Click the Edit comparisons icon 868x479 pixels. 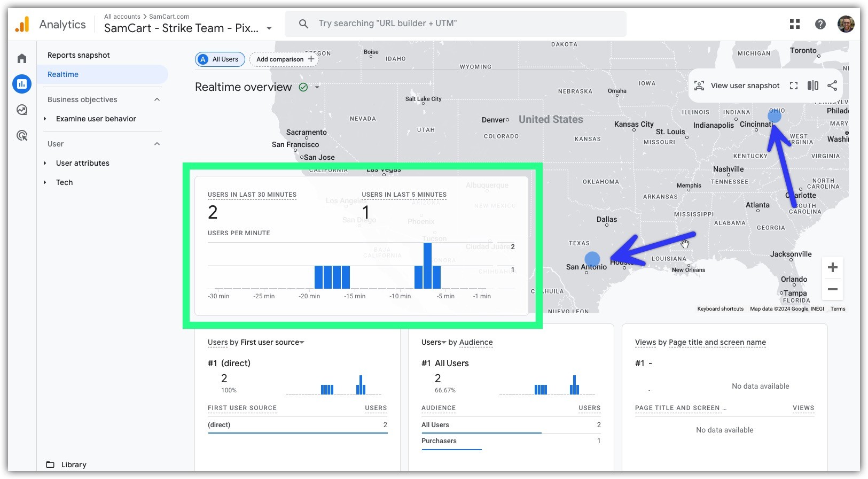[813, 86]
